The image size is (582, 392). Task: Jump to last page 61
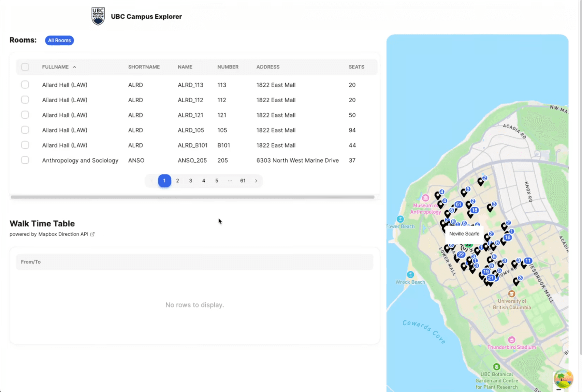[243, 181]
